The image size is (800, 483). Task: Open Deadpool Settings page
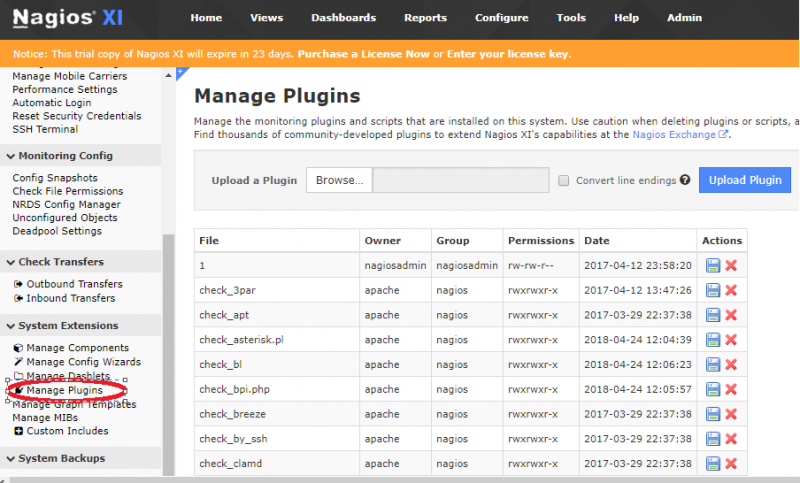(x=57, y=231)
